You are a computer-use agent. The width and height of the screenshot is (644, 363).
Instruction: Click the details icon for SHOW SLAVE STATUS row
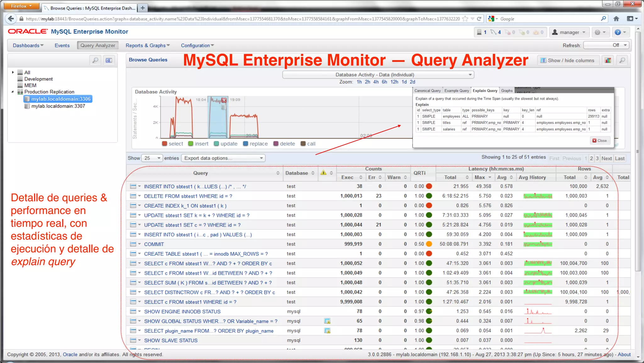coord(133,340)
